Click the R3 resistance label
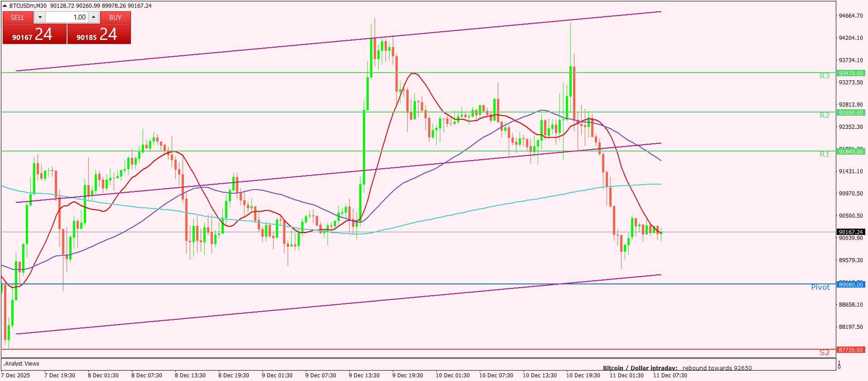868x381 pixels. (824, 76)
